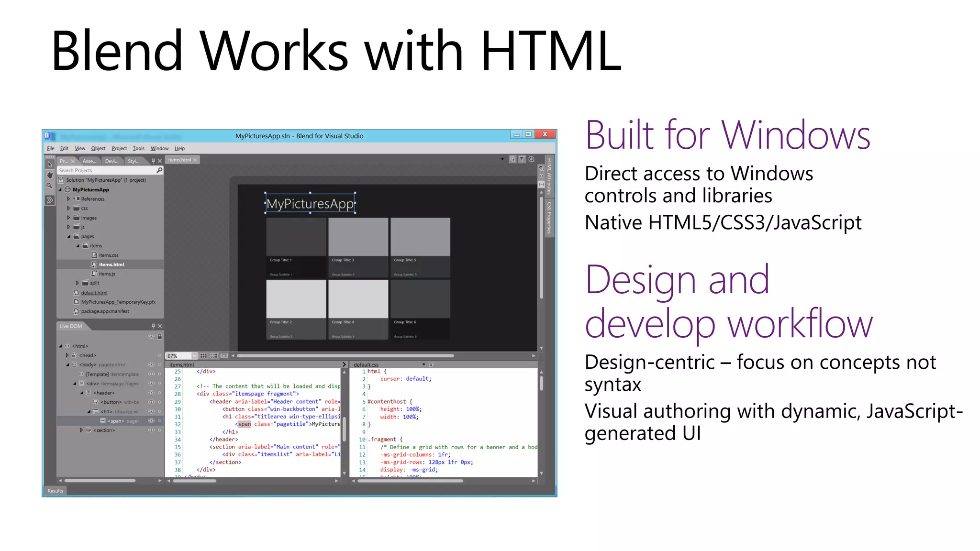Toggle snap to gridlines icon
The image size is (980, 551).
pos(214,356)
